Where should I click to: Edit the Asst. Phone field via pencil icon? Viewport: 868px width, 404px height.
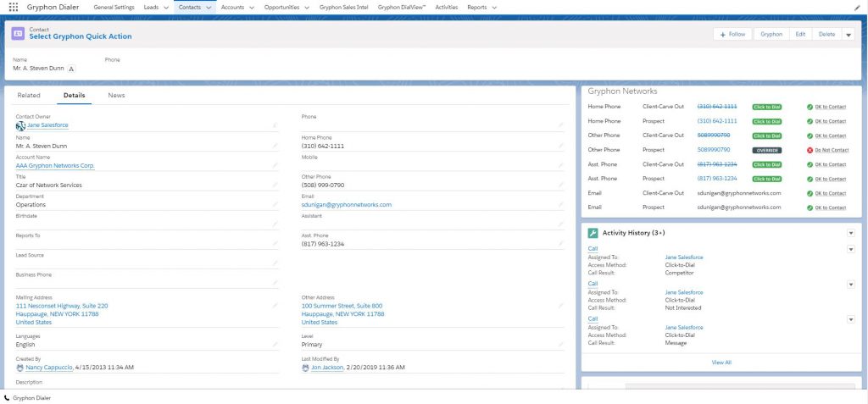560,244
